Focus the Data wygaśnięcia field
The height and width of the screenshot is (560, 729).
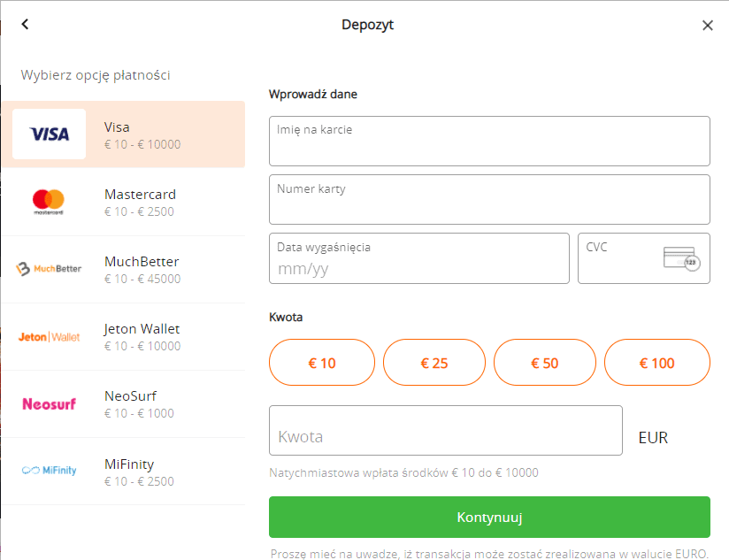click(419, 258)
